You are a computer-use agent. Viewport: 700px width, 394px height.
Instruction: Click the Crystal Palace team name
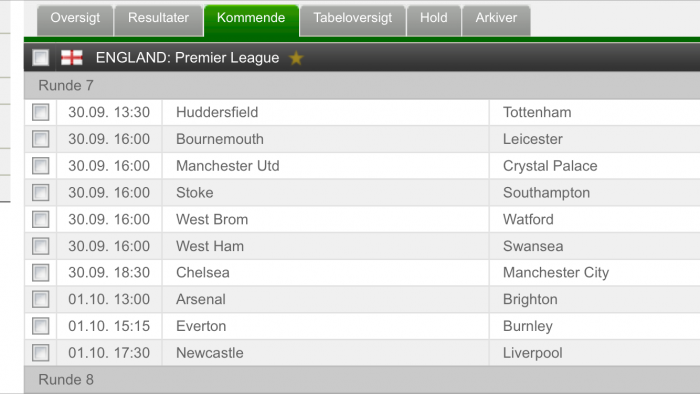(x=550, y=166)
